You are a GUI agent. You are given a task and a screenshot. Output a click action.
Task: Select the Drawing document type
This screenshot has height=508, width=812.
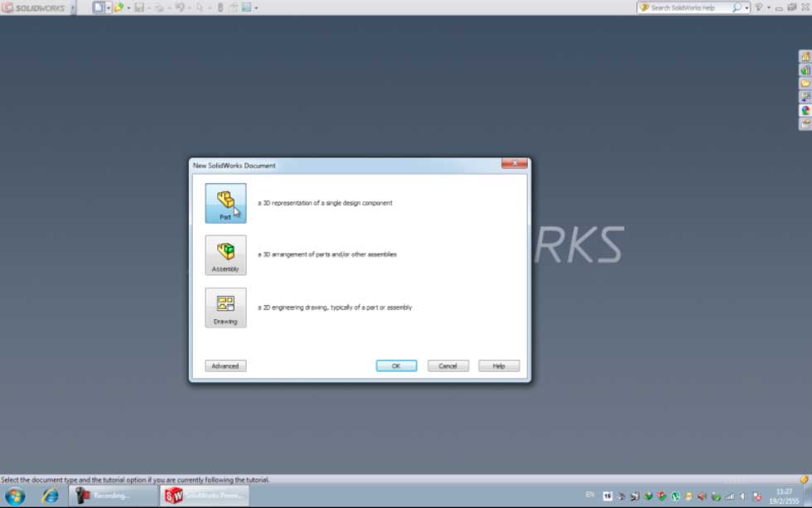point(225,307)
